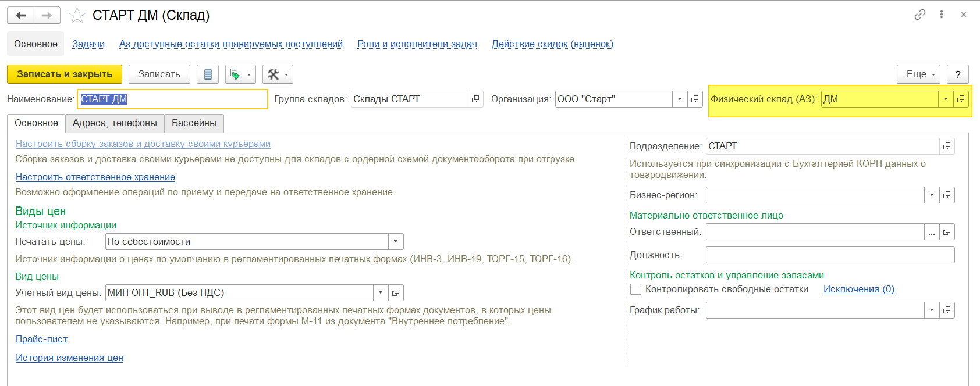Open the Подразделение СТАРТ record icon
980x386 pixels.
(x=947, y=146)
